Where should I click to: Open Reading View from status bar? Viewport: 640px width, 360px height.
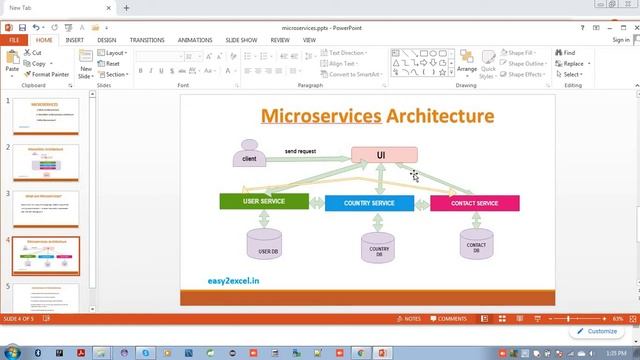[x=520, y=319]
